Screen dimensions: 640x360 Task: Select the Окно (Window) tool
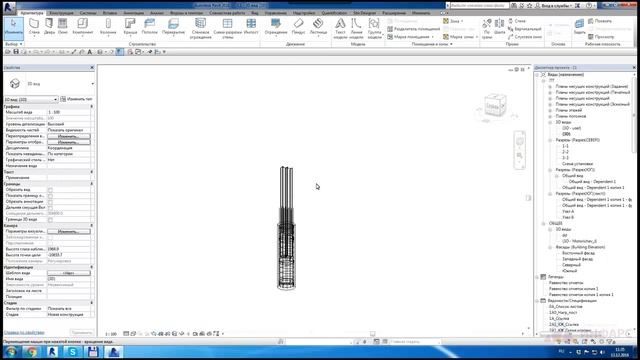point(62,26)
